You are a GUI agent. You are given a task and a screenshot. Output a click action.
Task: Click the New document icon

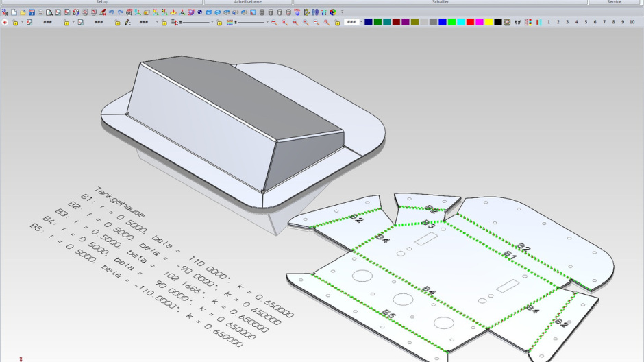(14, 12)
